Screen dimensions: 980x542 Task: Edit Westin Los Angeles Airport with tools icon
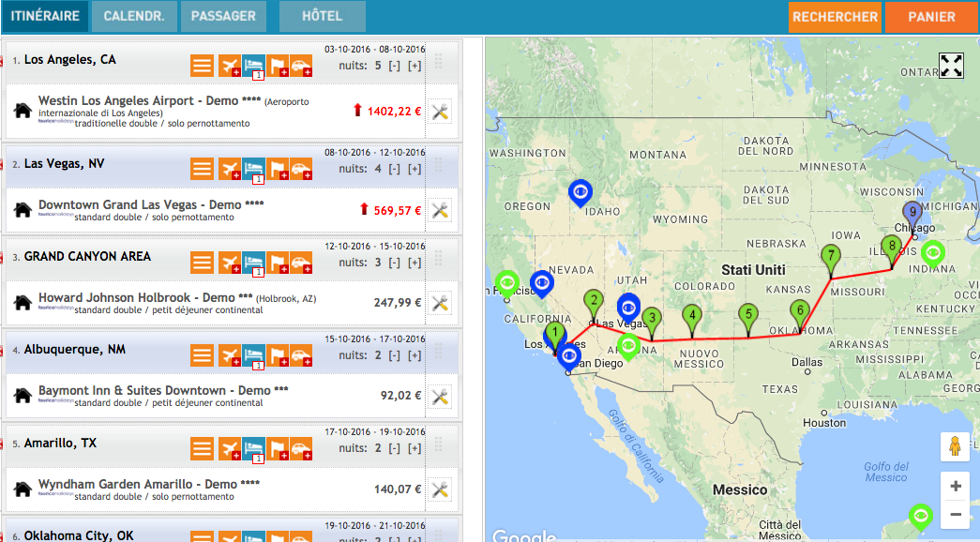point(440,112)
